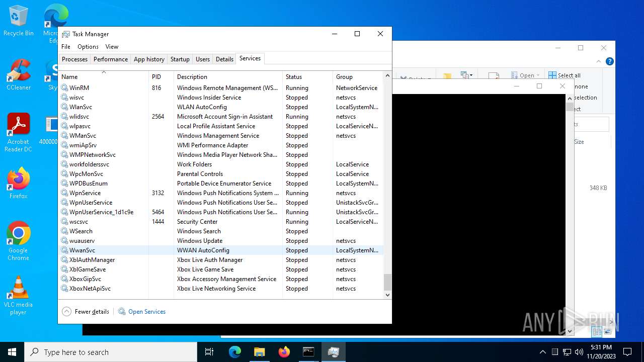The height and width of the screenshot is (362, 644).
Task: Collapse Task Manager with Fewer details
Action: click(86, 312)
